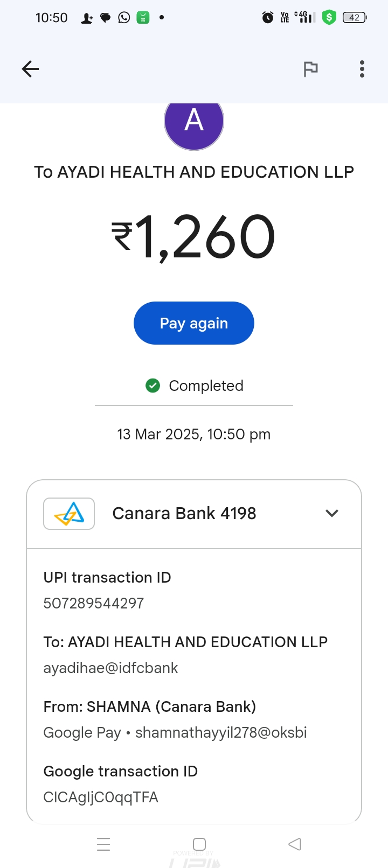Viewport: 388px width, 868px height.
Task: Tap the green Completed checkmark icon
Action: (153, 386)
